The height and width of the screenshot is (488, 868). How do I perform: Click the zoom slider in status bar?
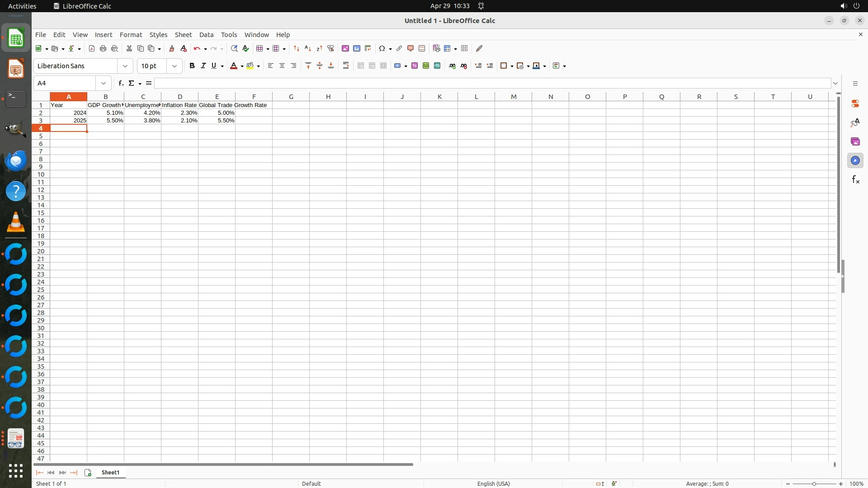[814, 484]
